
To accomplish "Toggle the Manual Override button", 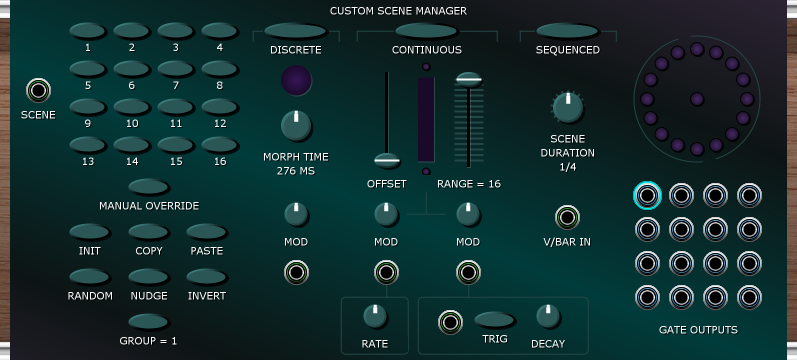I will click(148, 187).
